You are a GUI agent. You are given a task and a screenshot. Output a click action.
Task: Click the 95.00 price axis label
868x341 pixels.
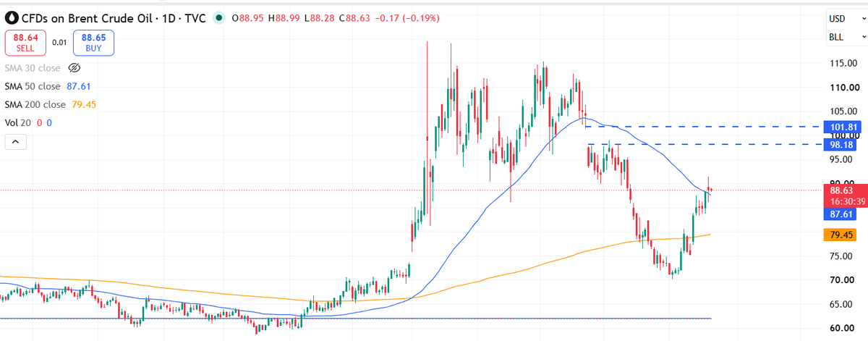click(841, 159)
